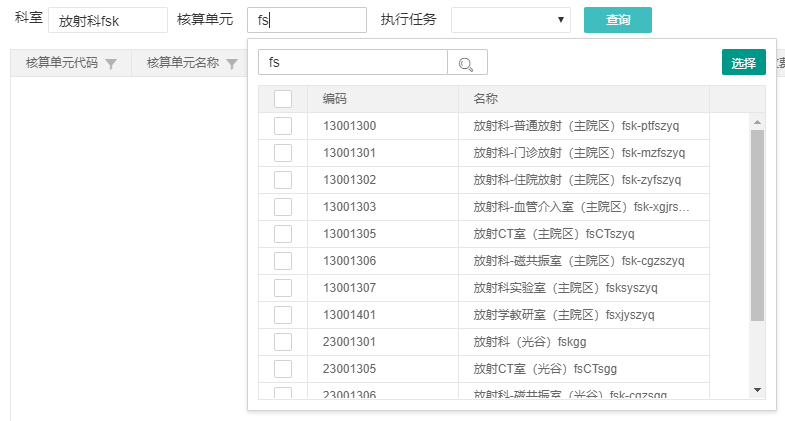The image size is (785, 421).
Task: Click the popup list scrollbar thumb
Action: tap(757, 225)
